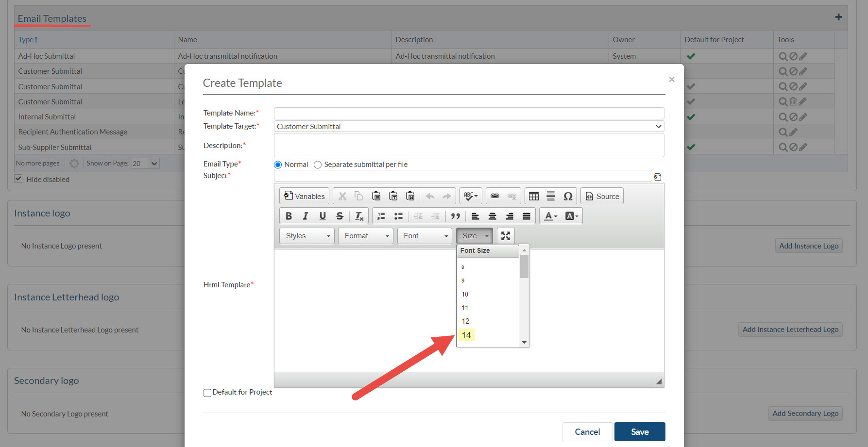868x447 pixels.
Task: Open the Template Target dropdown
Action: point(469,126)
